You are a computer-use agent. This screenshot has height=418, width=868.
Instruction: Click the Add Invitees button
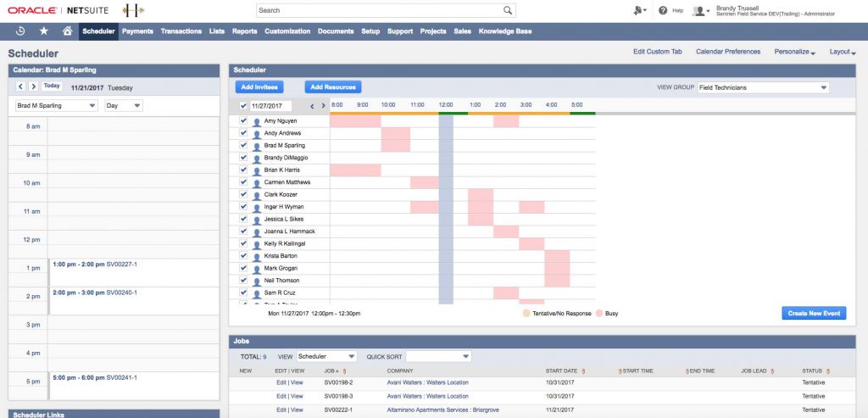point(259,87)
